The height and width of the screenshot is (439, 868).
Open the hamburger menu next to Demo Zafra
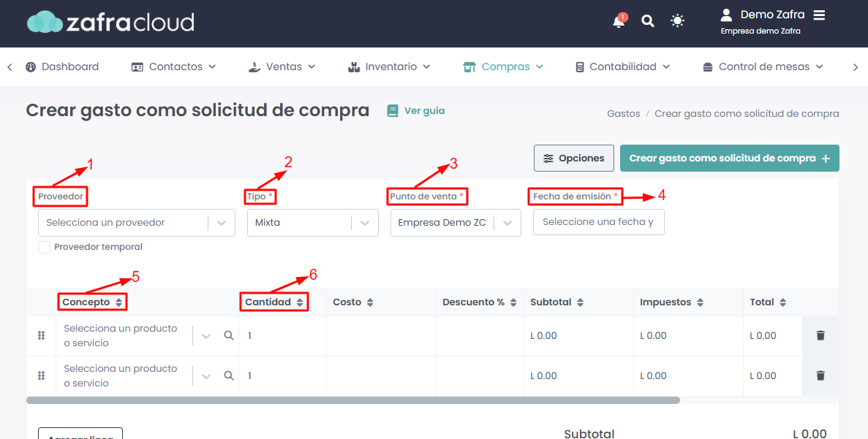coord(819,15)
